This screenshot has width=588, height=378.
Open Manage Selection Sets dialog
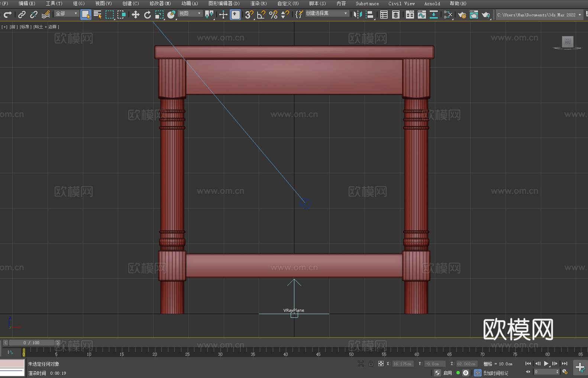pos(299,14)
